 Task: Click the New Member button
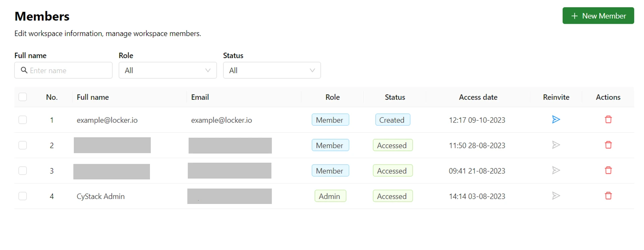pyautogui.click(x=598, y=16)
